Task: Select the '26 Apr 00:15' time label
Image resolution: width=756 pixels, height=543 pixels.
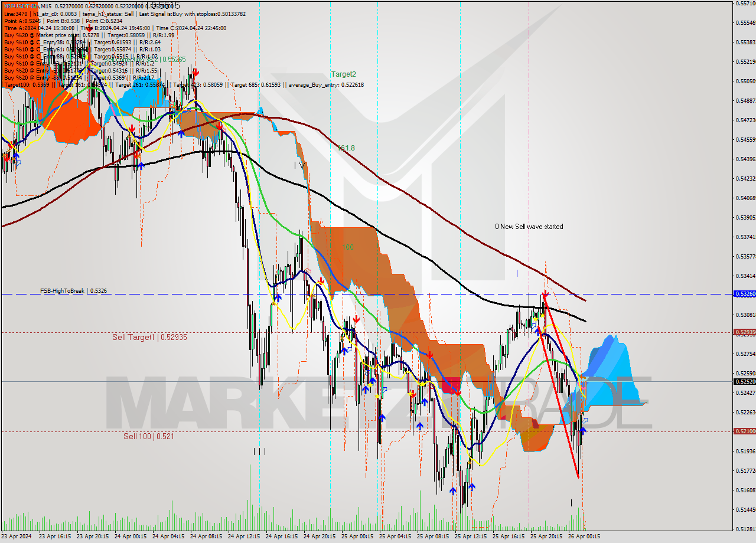Action: pos(585,537)
